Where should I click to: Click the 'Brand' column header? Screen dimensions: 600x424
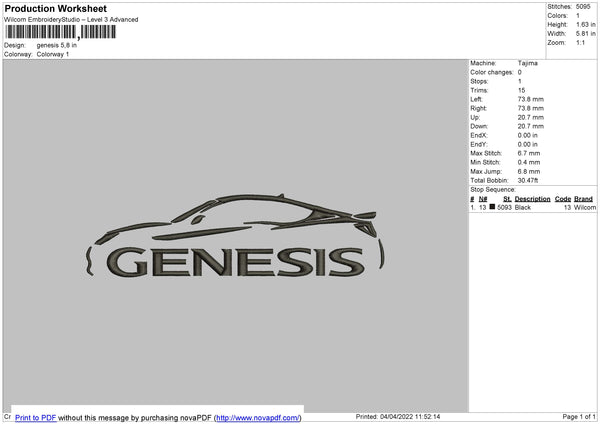[x=583, y=199]
